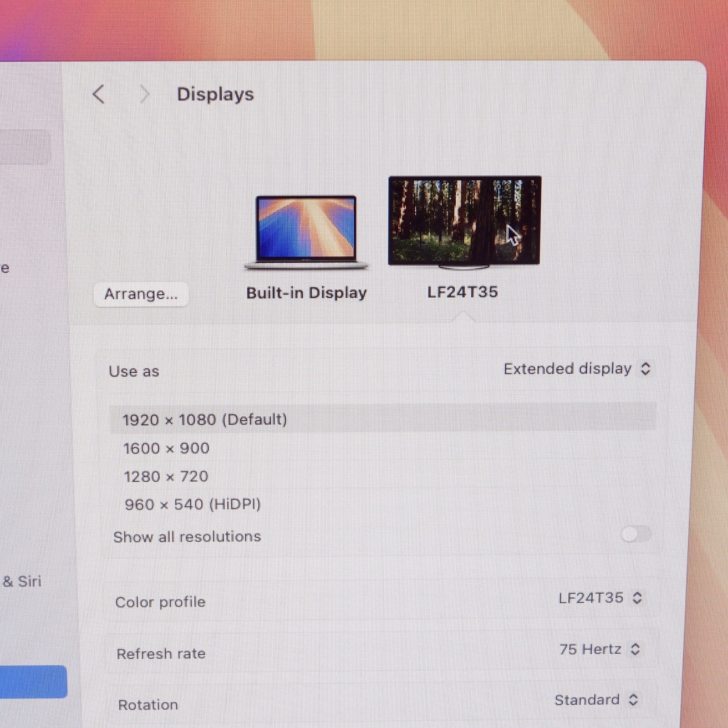Image resolution: width=728 pixels, height=728 pixels.
Task: Open the Refresh rate 75 Hertz dropdown
Action: [x=600, y=649]
